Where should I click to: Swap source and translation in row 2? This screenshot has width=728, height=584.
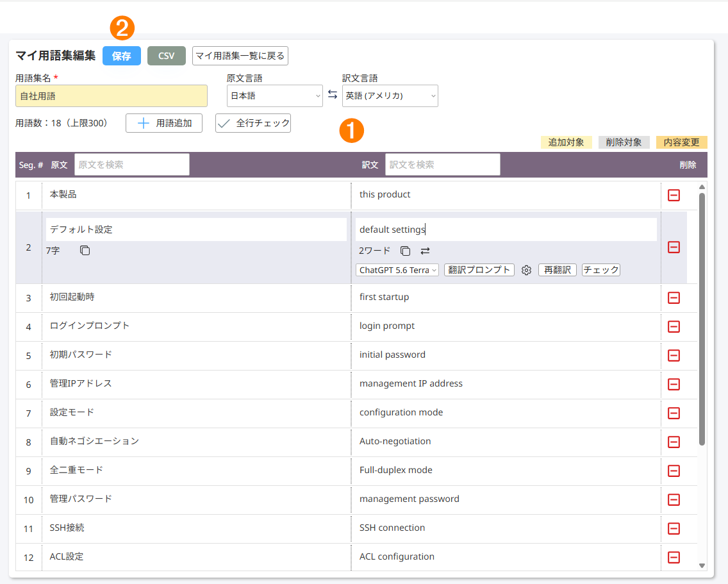coord(426,251)
